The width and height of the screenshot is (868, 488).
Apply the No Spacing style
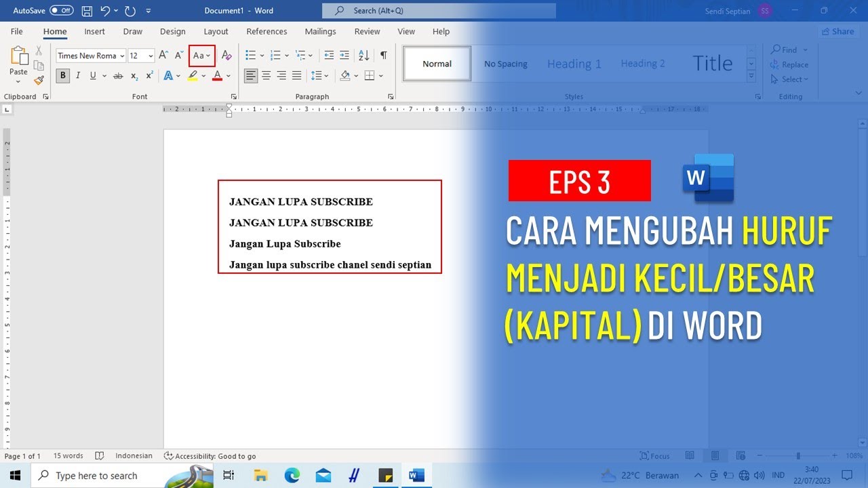pos(505,64)
